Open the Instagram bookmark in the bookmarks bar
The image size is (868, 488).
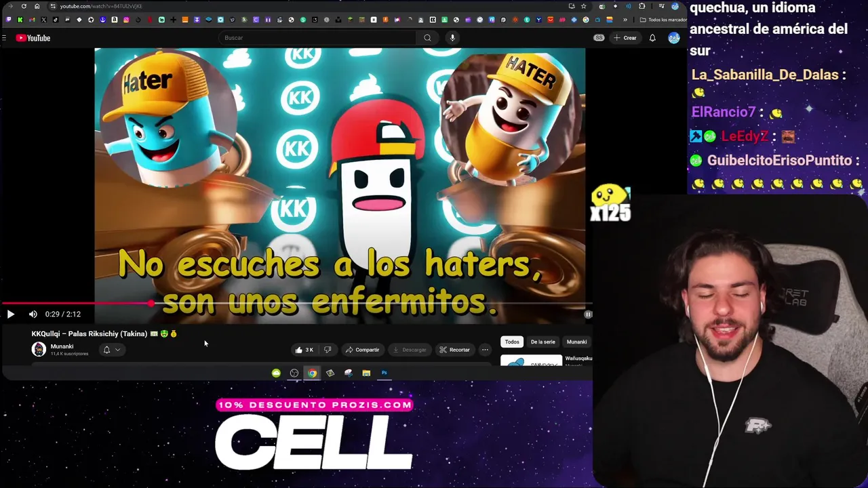pos(126,20)
